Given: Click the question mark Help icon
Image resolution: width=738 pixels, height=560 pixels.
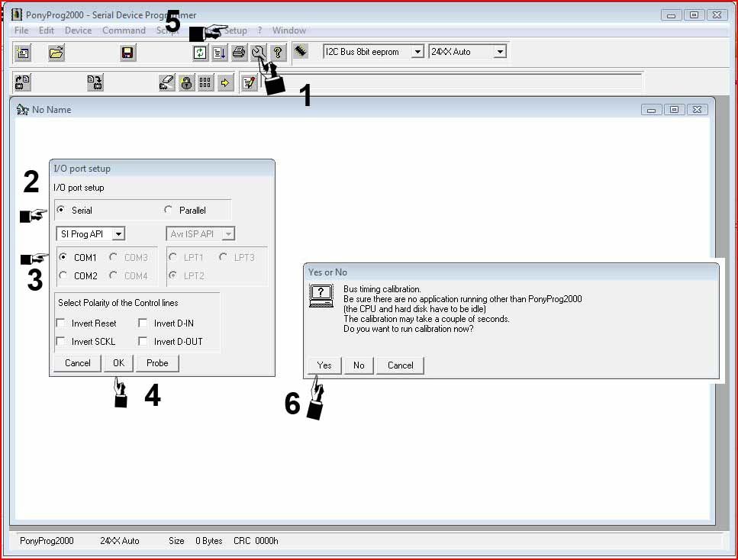Looking at the screenshot, I should 278,52.
